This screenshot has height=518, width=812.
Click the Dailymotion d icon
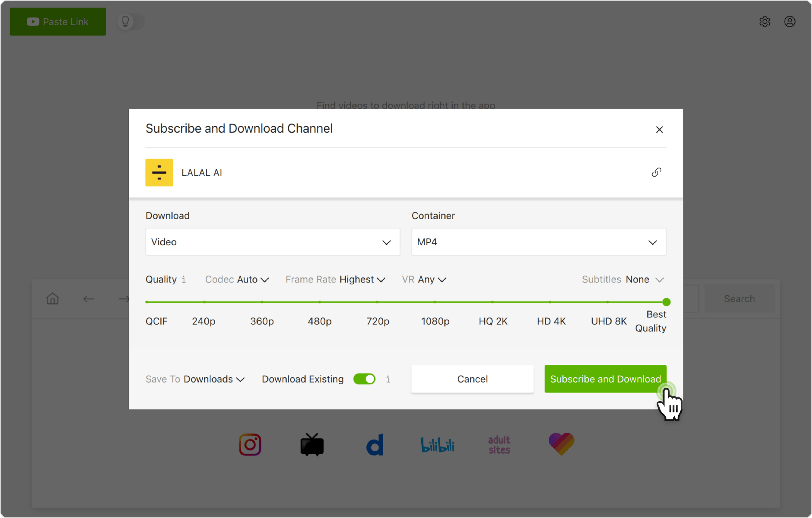tap(375, 445)
